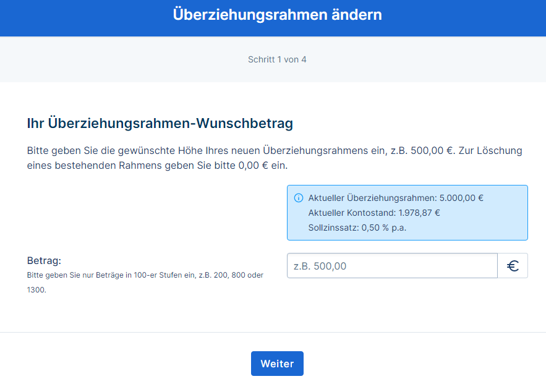Click the 'Überziehungsrahmen ändern' header title
The width and height of the screenshot is (546, 392).
pyautogui.click(x=277, y=15)
